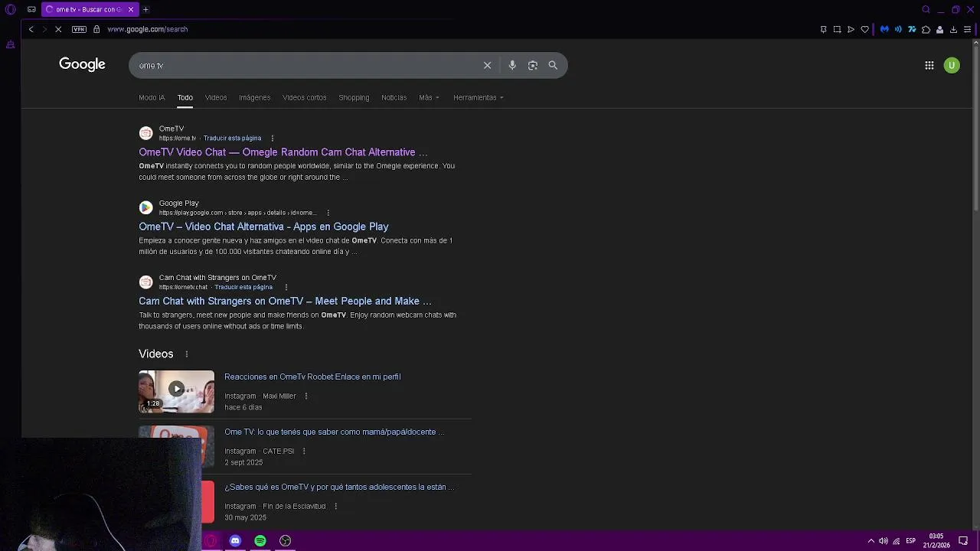Viewport: 980px width, 551px height.
Task: Translate the ome.tv result page
Action: [x=232, y=139]
